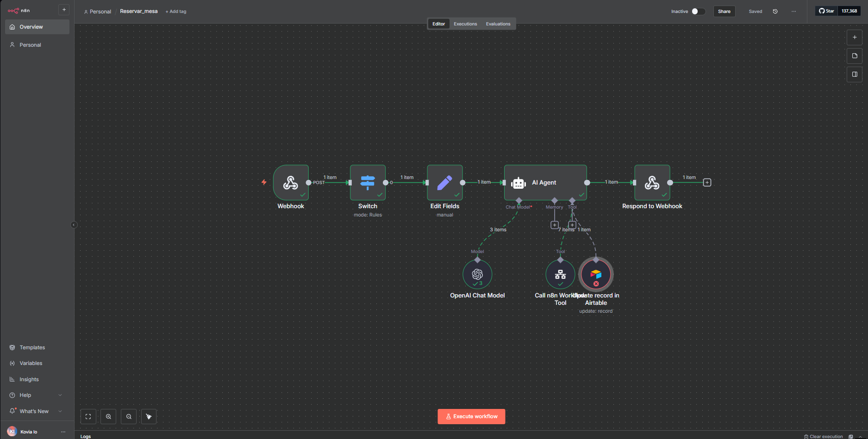Screen dimensions: 868x439
Task: Open the Webhook trigger node
Action: click(291, 183)
